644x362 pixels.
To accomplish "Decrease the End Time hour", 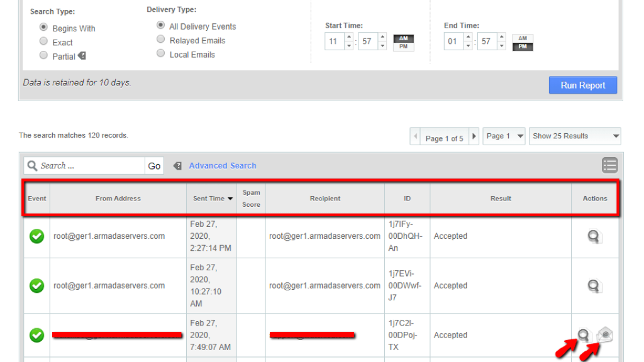I will point(468,45).
